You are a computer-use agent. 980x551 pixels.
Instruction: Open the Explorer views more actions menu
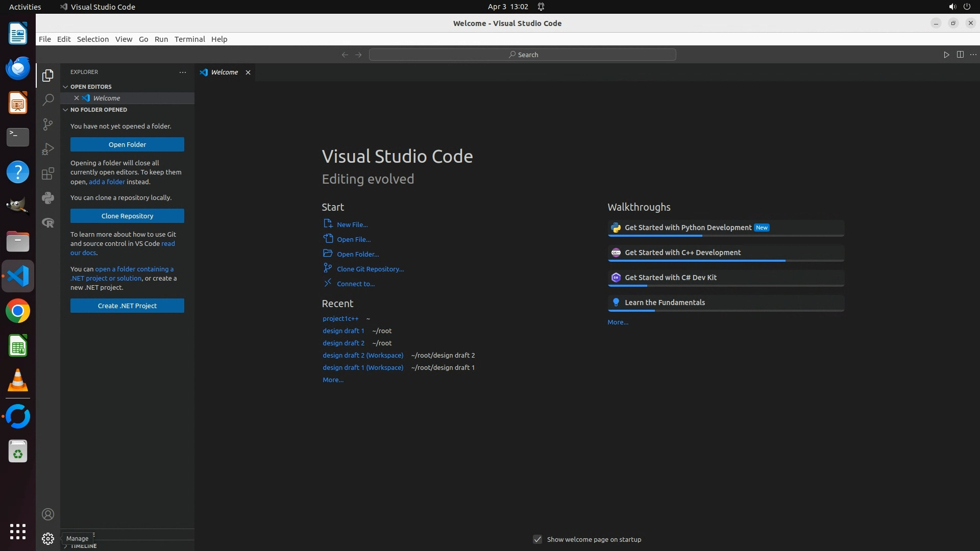pos(183,72)
